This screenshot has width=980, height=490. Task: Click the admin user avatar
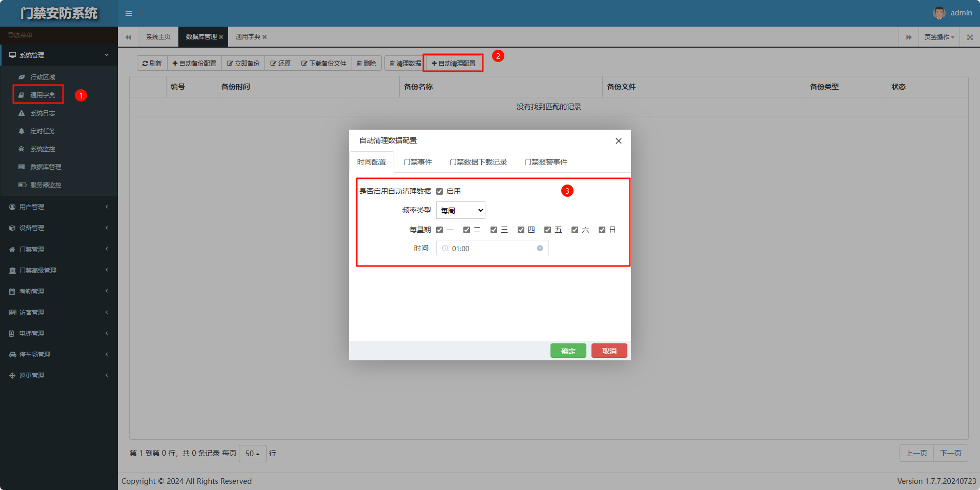pos(938,13)
